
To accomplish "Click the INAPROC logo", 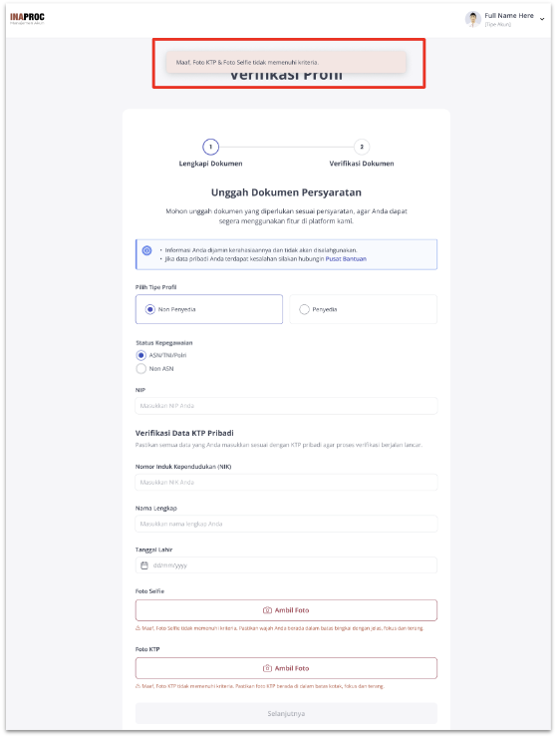I will pos(27,18).
